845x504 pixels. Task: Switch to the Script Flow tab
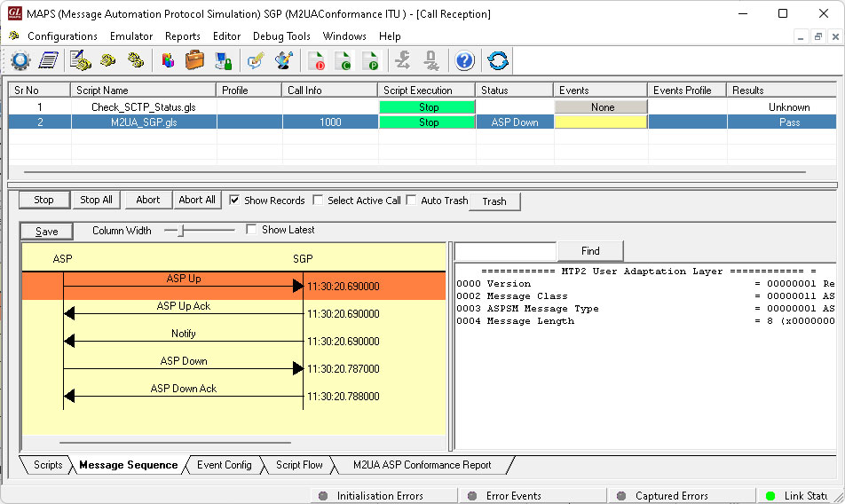[x=299, y=465]
